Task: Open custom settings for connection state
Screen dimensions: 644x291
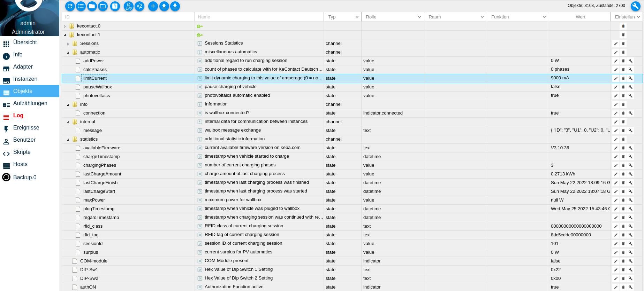Action: coord(630,113)
